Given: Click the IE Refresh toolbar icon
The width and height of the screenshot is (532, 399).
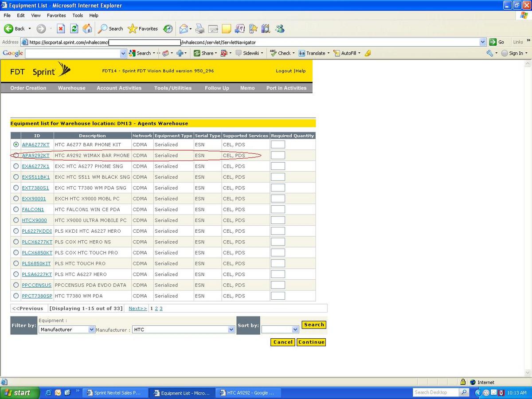Looking at the screenshot, I should click(74, 29).
